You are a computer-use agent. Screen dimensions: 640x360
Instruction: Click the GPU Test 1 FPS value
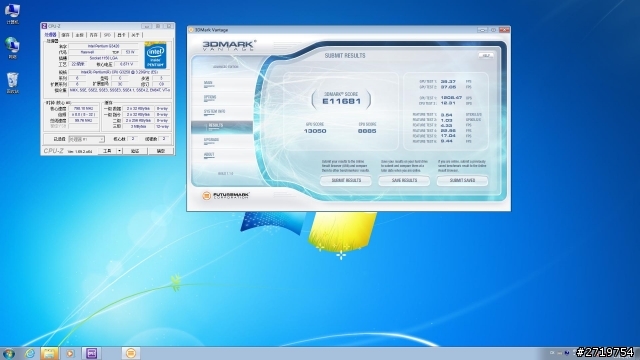(x=448, y=82)
